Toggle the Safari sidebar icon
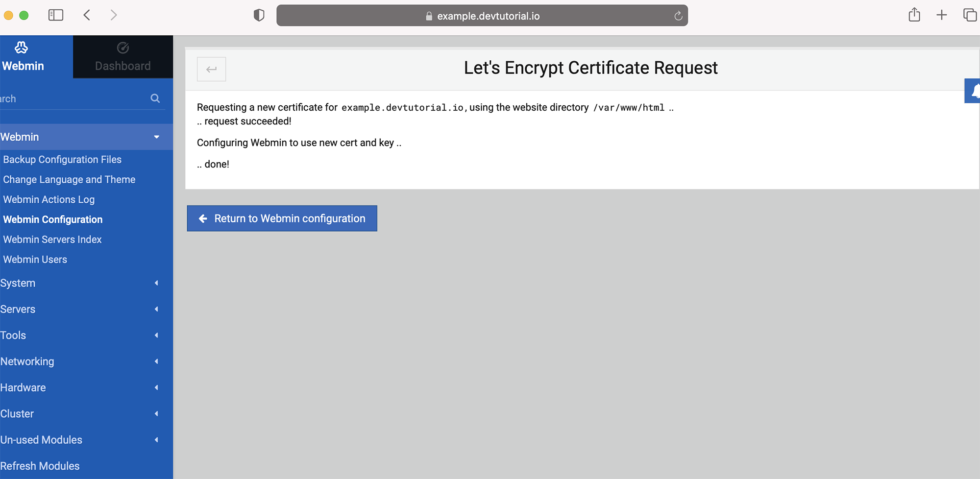This screenshot has height=479, width=980. pos(56,15)
